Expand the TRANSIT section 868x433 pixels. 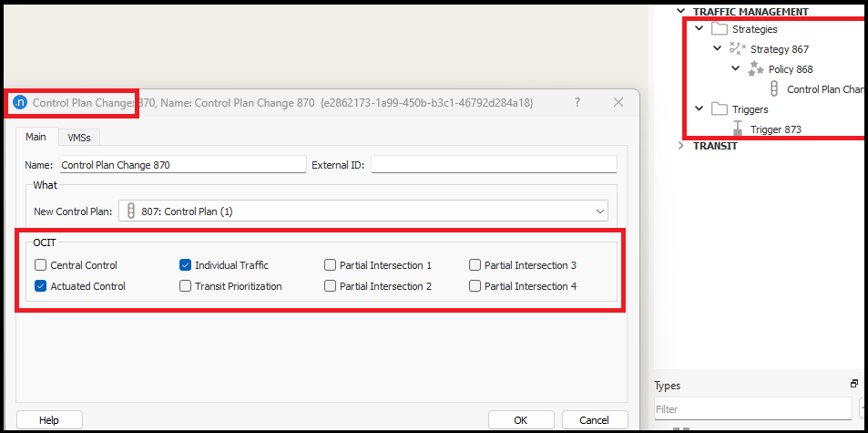point(682,146)
